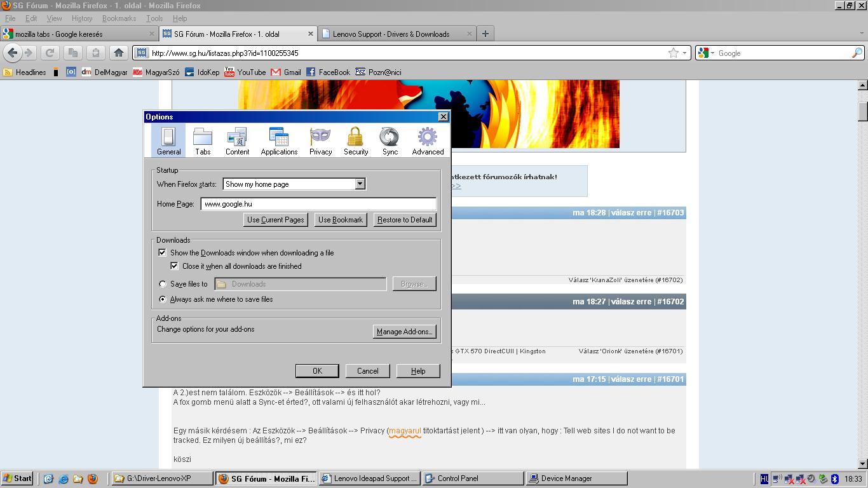The height and width of the screenshot is (488, 868).
Task: Open the search engine selector dropdown
Action: pos(705,53)
